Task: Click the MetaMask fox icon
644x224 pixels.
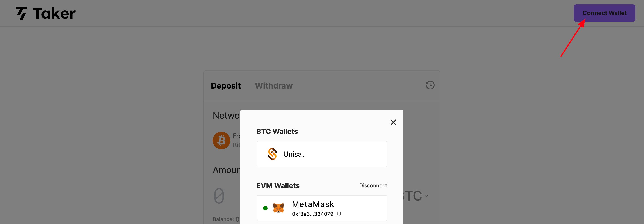Action: tap(278, 208)
